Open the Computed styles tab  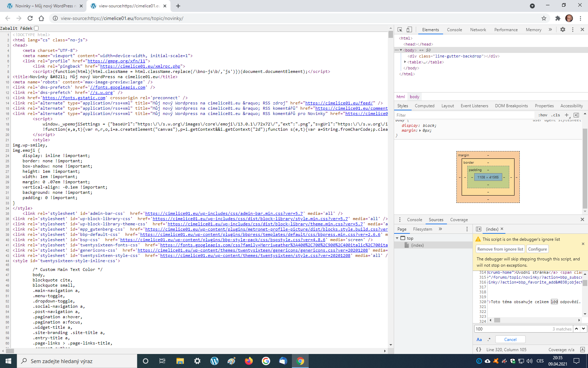point(424,106)
